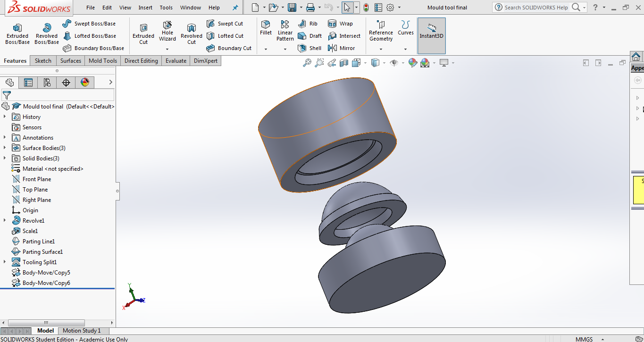644x342 pixels.
Task: Click the Revolved Cut tool
Action: pos(191,34)
